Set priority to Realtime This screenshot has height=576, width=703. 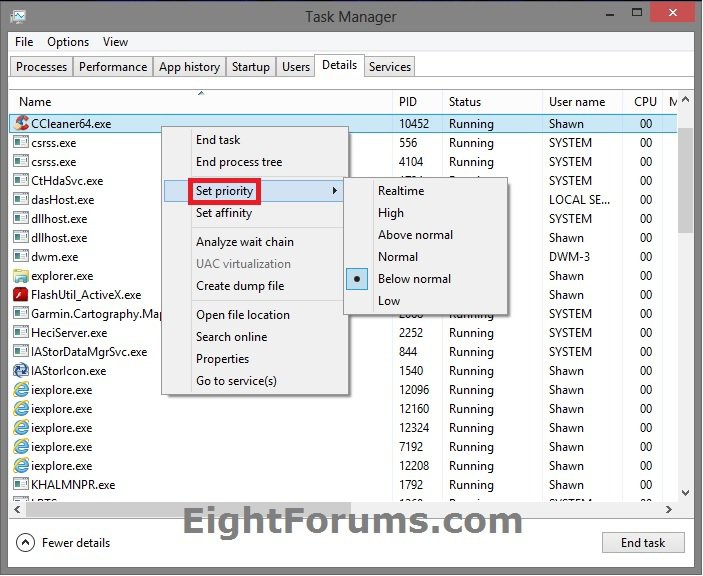coord(401,191)
